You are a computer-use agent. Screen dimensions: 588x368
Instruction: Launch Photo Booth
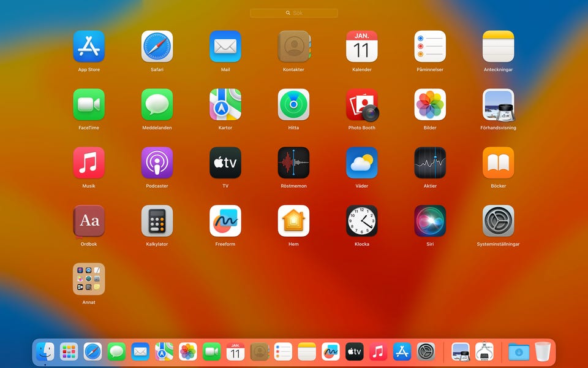pos(362,104)
